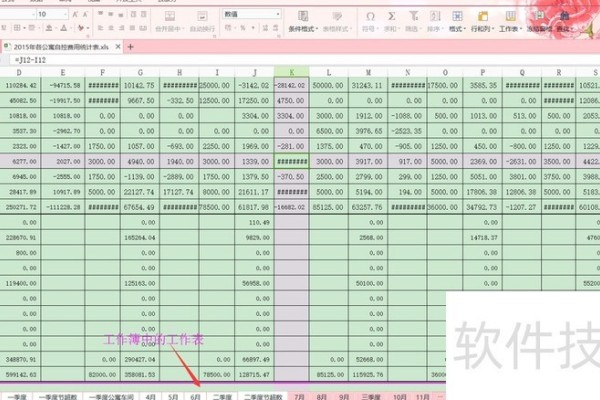Select cell containing 4750.00
600x400 pixels.
click(292, 100)
